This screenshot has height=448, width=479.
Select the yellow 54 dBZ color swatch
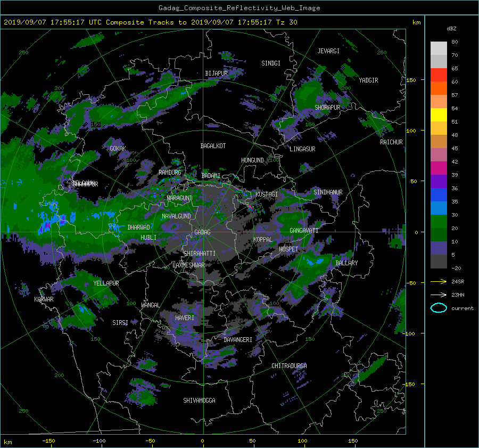439,115
